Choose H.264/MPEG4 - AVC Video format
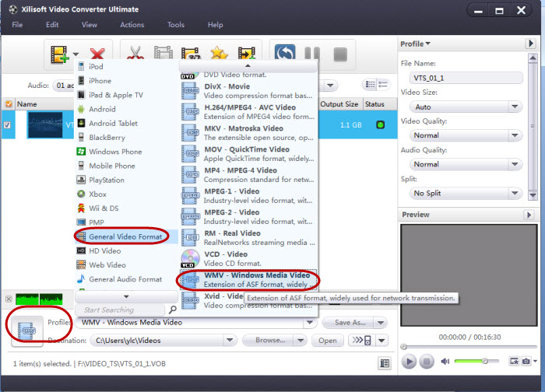This screenshot has height=392, width=545. coord(248,112)
